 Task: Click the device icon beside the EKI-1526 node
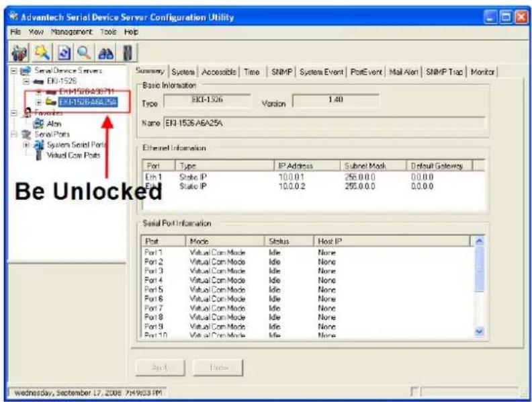coord(38,81)
